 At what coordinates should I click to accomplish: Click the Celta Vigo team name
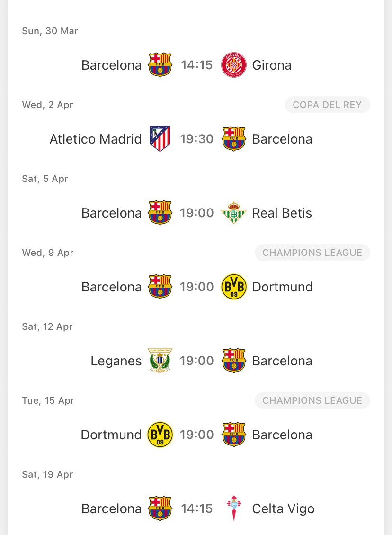[x=283, y=508]
